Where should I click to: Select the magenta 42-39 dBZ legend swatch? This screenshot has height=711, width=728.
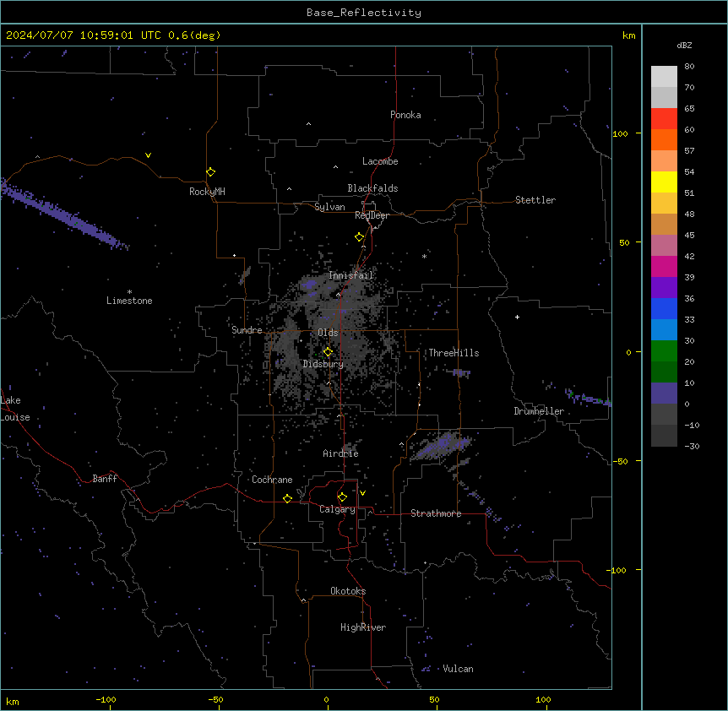(x=664, y=266)
